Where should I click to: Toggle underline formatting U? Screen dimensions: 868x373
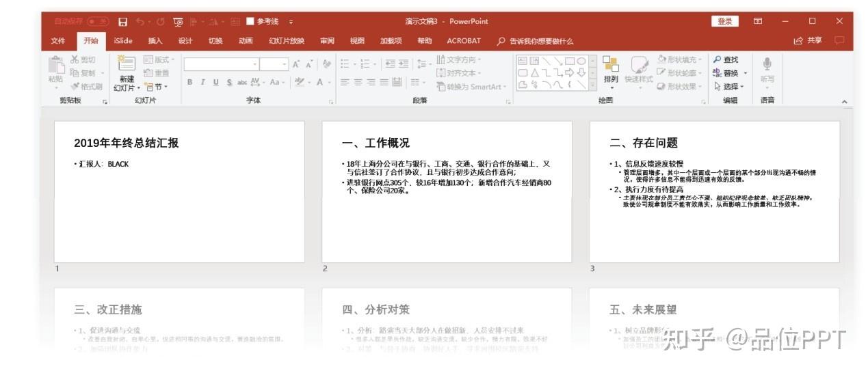(216, 82)
